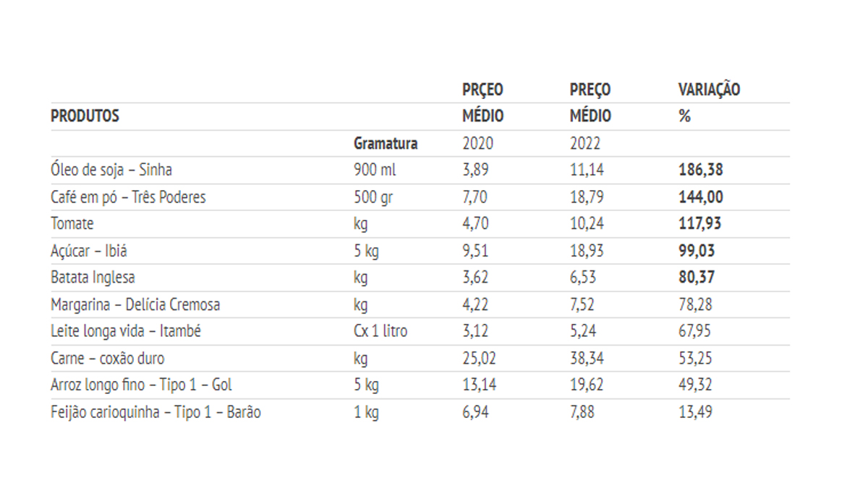Select Margarina – Delícia Cremosa row name

tap(135, 304)
